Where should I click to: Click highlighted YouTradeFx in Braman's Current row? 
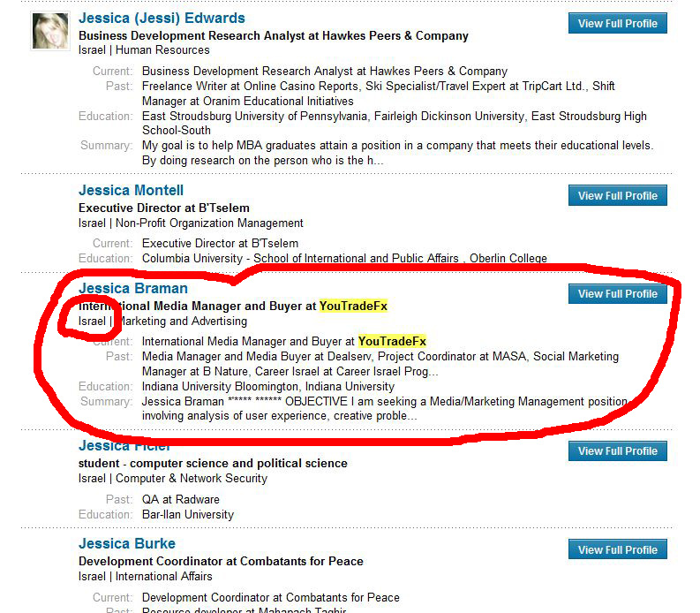tap(392, 341)
